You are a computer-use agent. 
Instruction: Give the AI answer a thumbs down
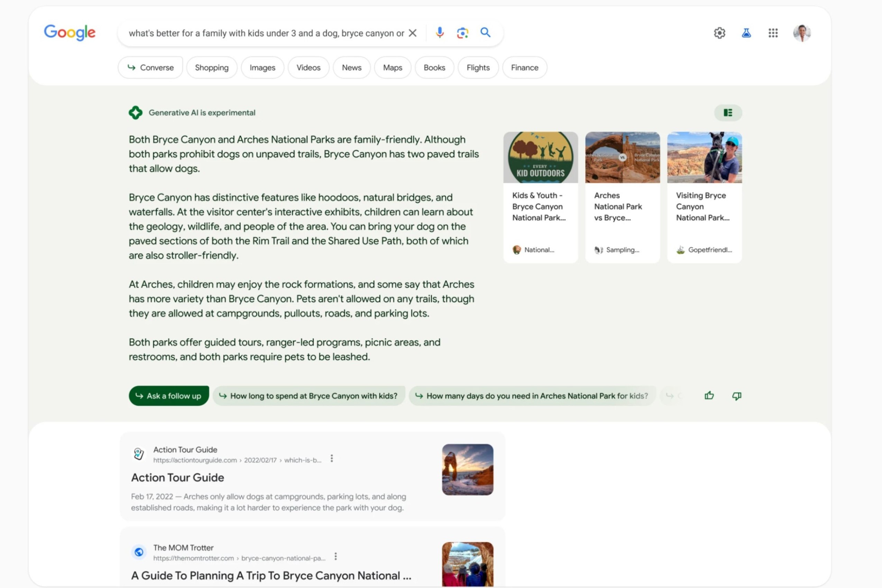[x=736, y=396]
